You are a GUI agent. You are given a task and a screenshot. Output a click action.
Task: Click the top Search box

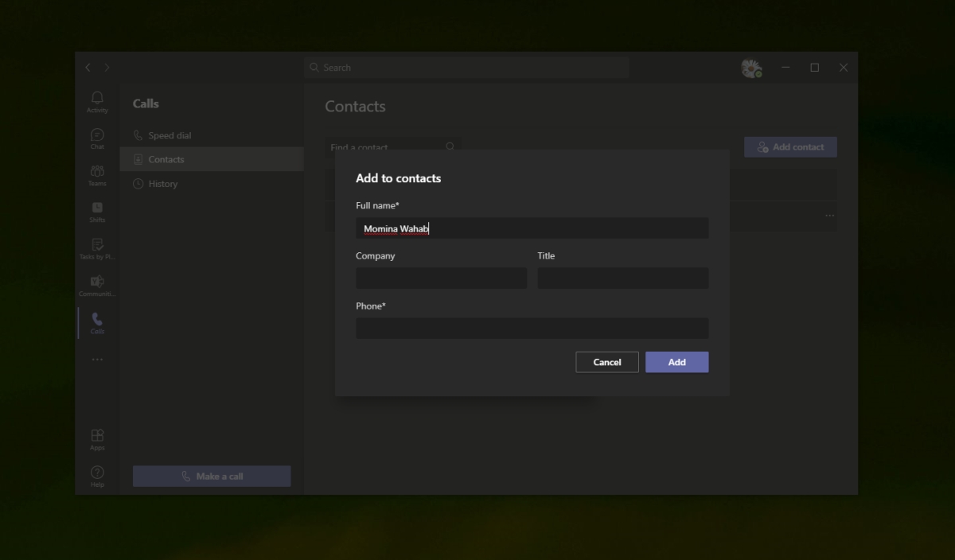(466, 68)
